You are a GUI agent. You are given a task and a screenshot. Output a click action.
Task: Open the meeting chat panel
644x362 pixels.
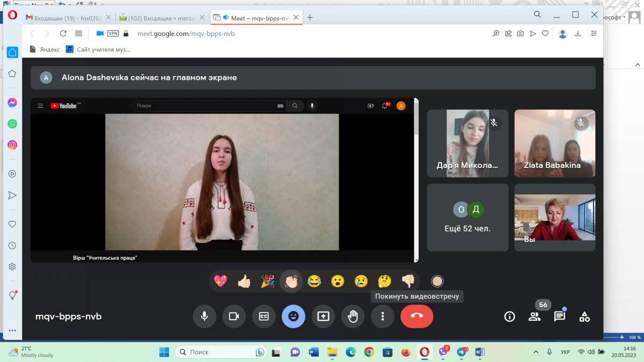(559, 316)
